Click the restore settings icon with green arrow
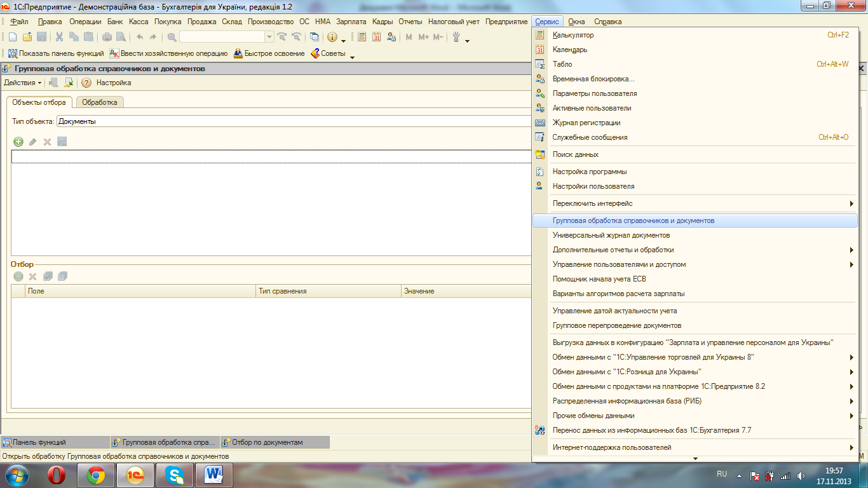Viewport: 868px width, 488px height. point(69,83)
